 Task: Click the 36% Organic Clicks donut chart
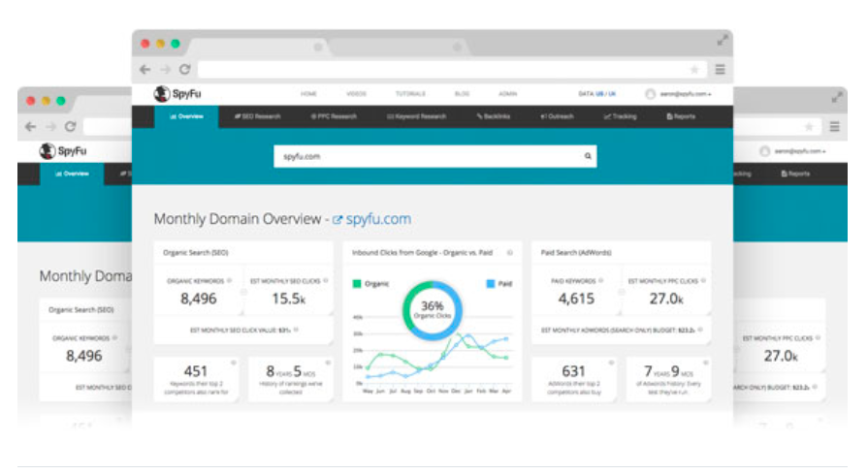(433, 310)
